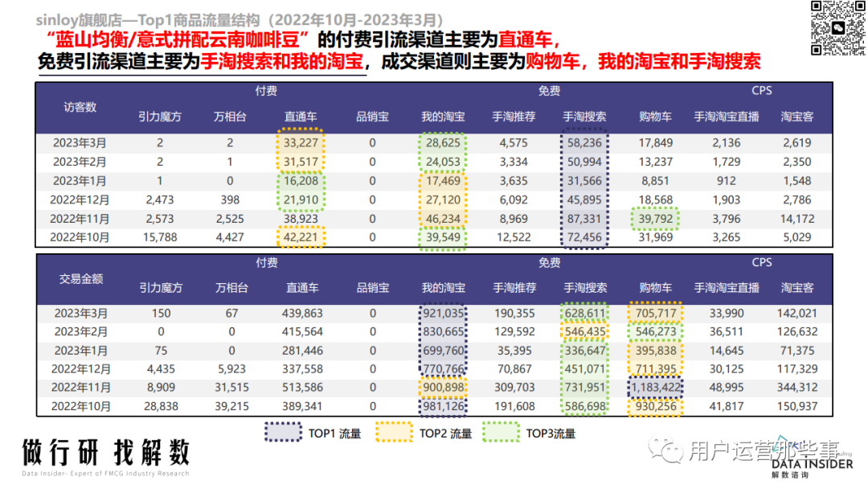Image resolution: width=868 pixels, height=489 pixels.
Task: Click the cell value 48,995
Action: click(727, 388)
